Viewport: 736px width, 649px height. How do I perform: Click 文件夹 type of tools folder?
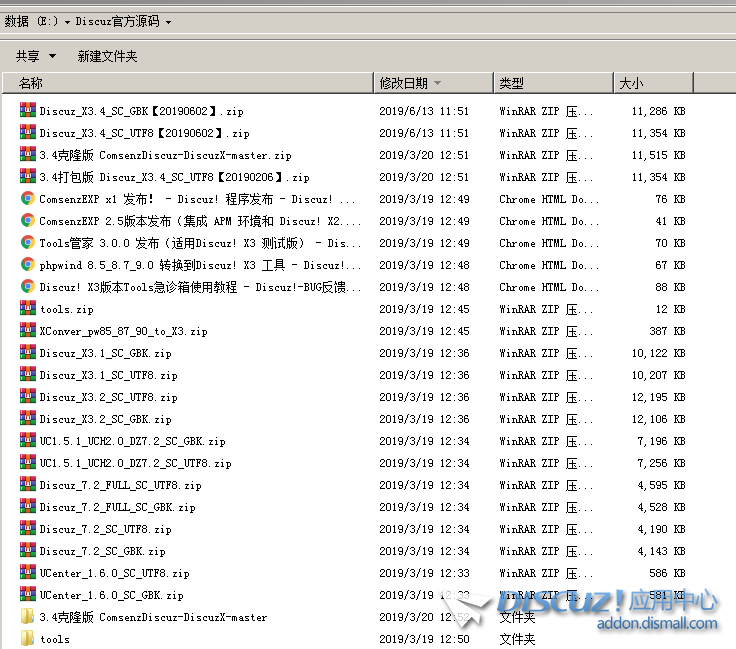tap(517, 639)
